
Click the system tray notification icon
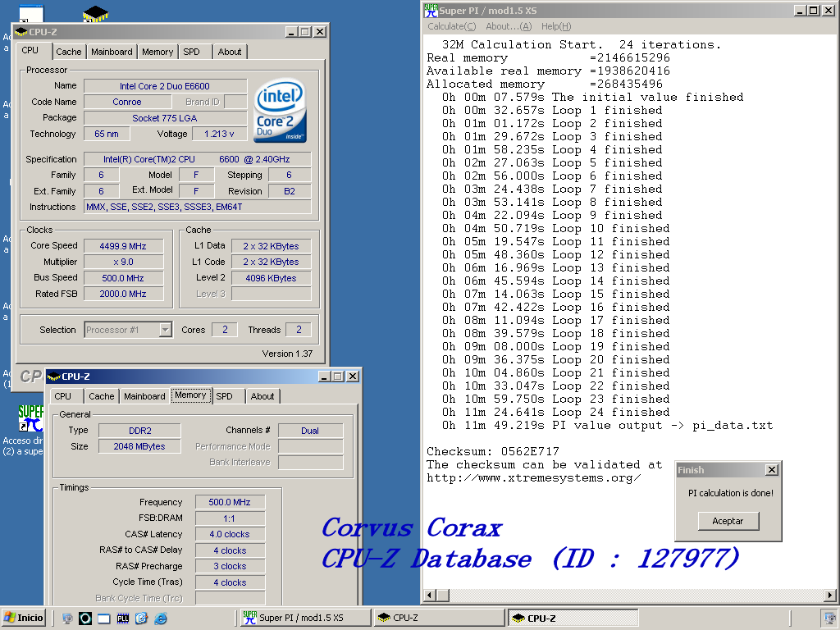[829, 618]
